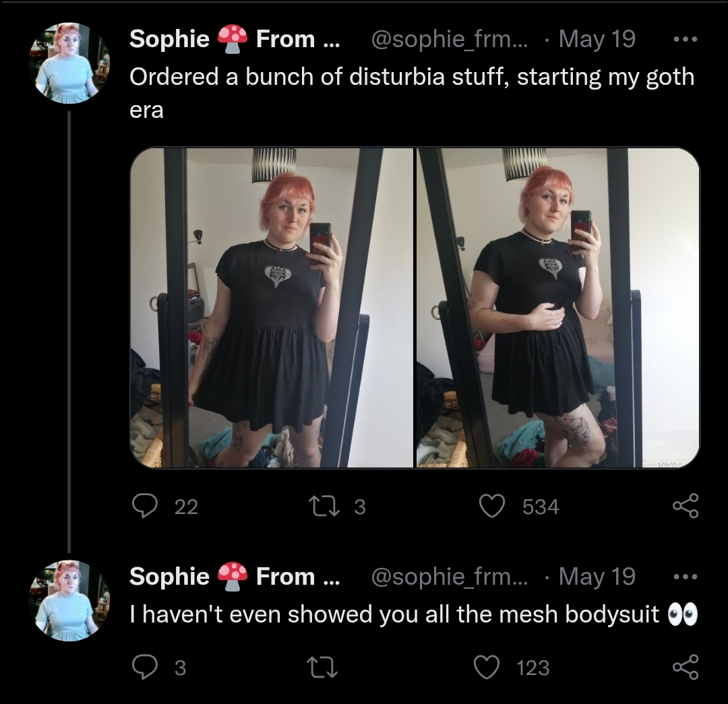
Task: Open the @sophie_frm handle on first tweet
Action: pos(449,39)
